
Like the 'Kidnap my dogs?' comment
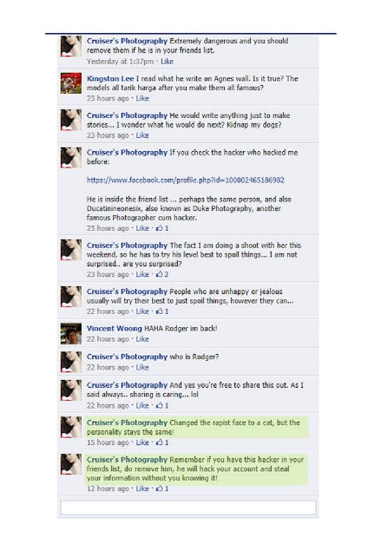click(142, 135)
